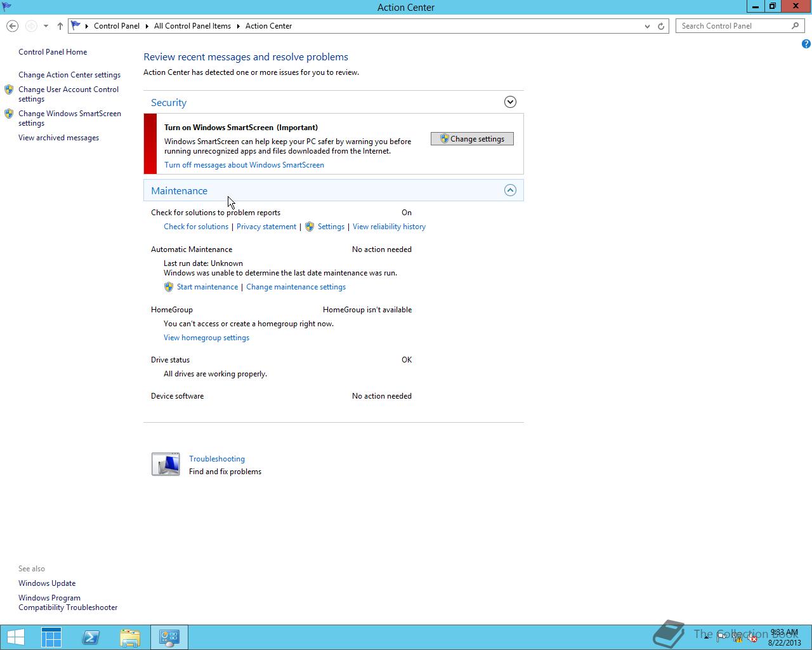Open the Privacy statement link
This screenshot has width=812, height=650.
coord(266,227)
